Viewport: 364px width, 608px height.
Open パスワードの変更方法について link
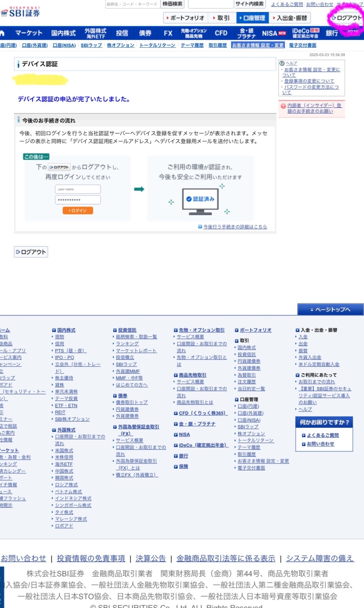coord(311,90)
